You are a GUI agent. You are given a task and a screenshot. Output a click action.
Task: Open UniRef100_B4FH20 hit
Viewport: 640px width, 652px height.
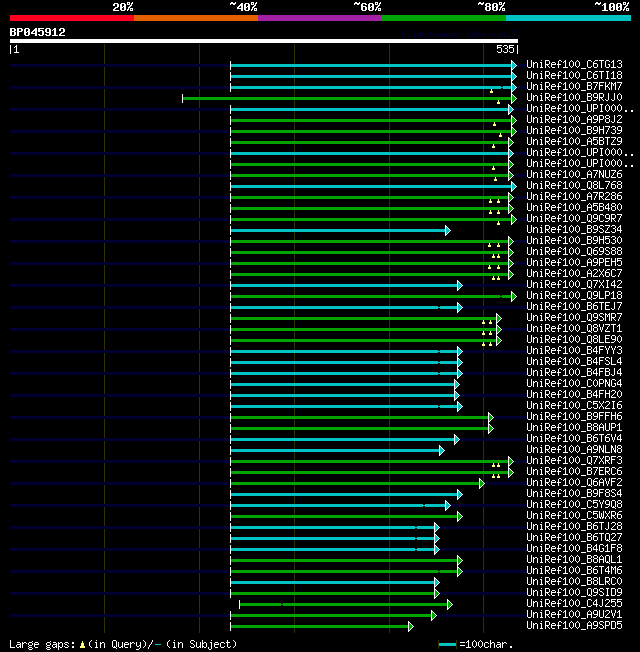574,394
